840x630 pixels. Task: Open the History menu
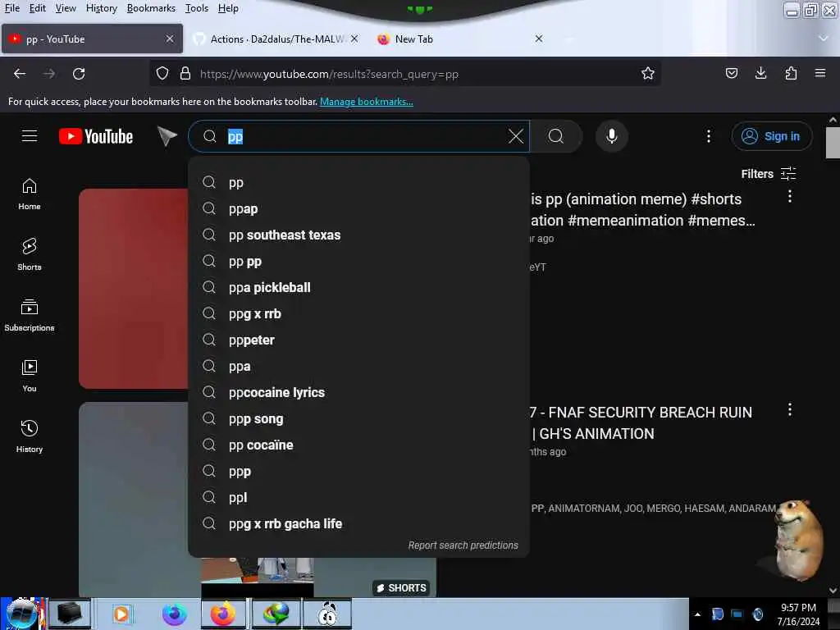(102, 8)
